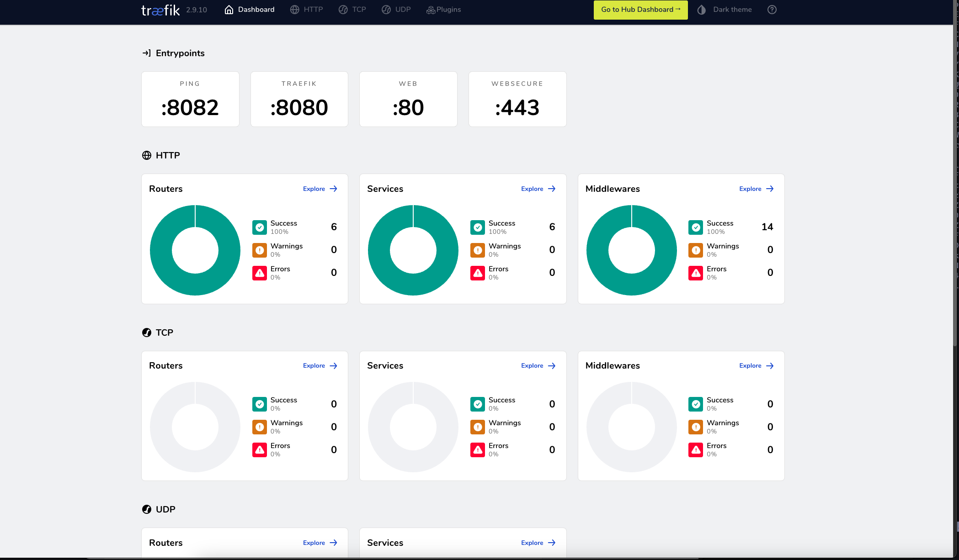Click the HTTP Middlewares Errors red icon
This screenshot has height=560, width=959.
tap(696, 273)
